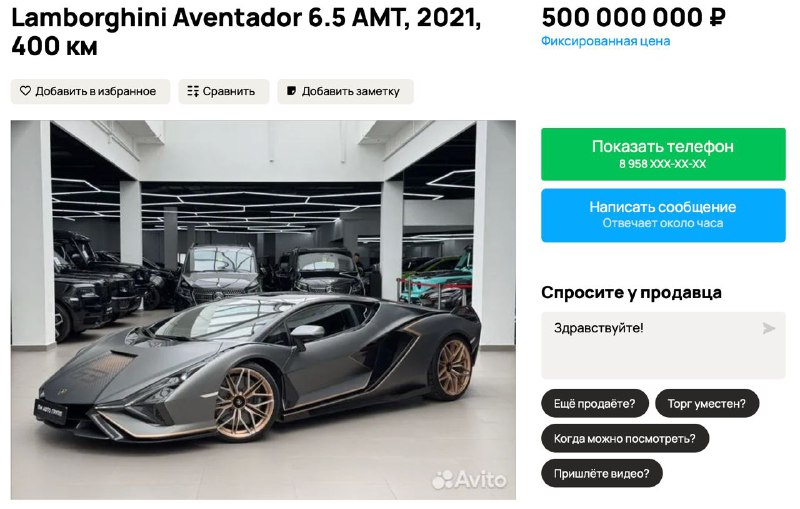
Task: Click the note icon in Добавить заметку
Action: (291, 91)
